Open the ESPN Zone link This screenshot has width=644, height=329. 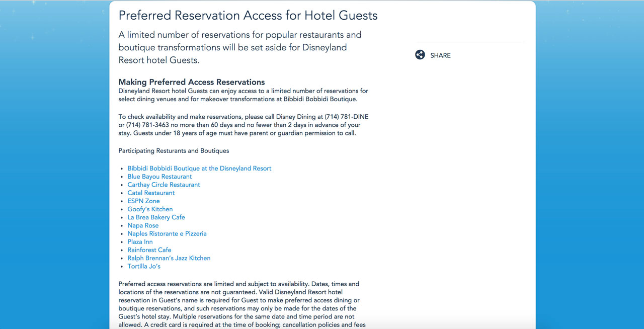pyautogui.click(x=143, y=201)
